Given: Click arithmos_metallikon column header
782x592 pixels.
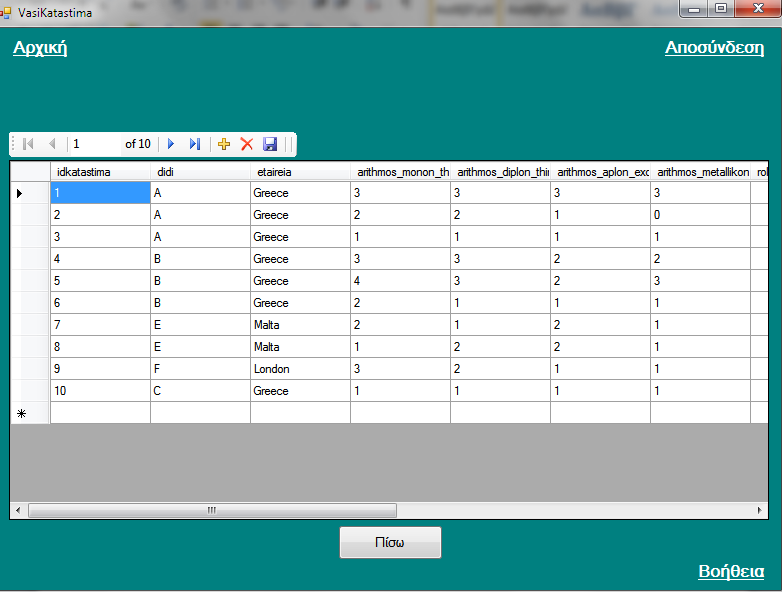Looking at the screenshot, I should click(700, 172).
